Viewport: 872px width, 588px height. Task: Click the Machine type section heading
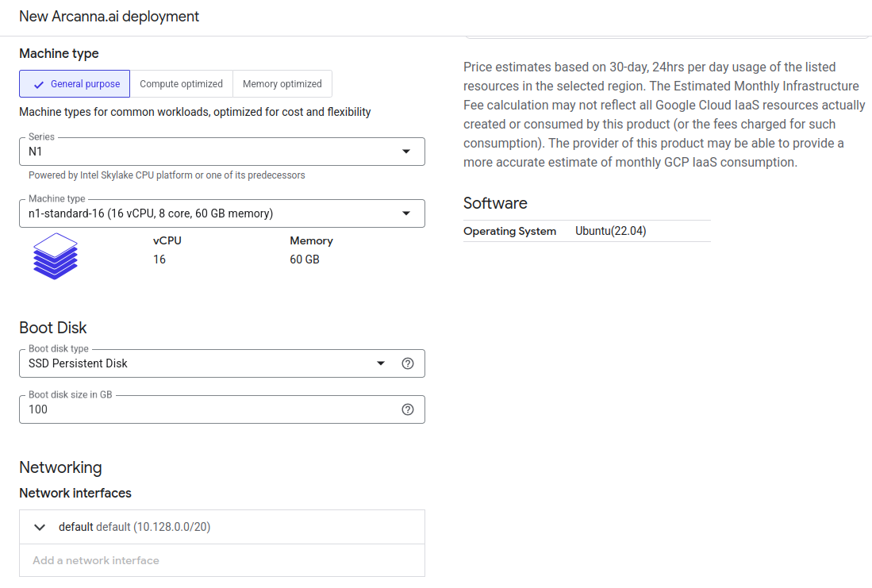coord(59,53)
